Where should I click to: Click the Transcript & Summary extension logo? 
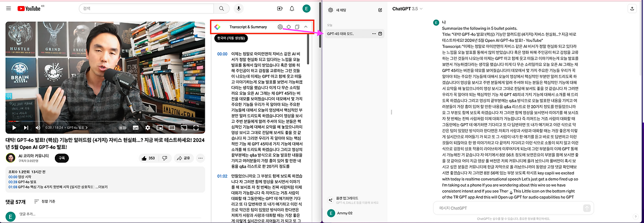tap(217, 26)
